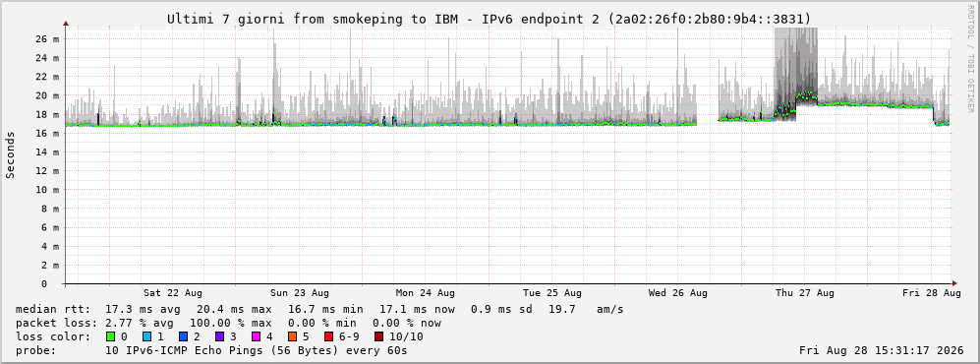Click the light blue loss color 1 swatch
980x364 pixels.
[146, 336]
